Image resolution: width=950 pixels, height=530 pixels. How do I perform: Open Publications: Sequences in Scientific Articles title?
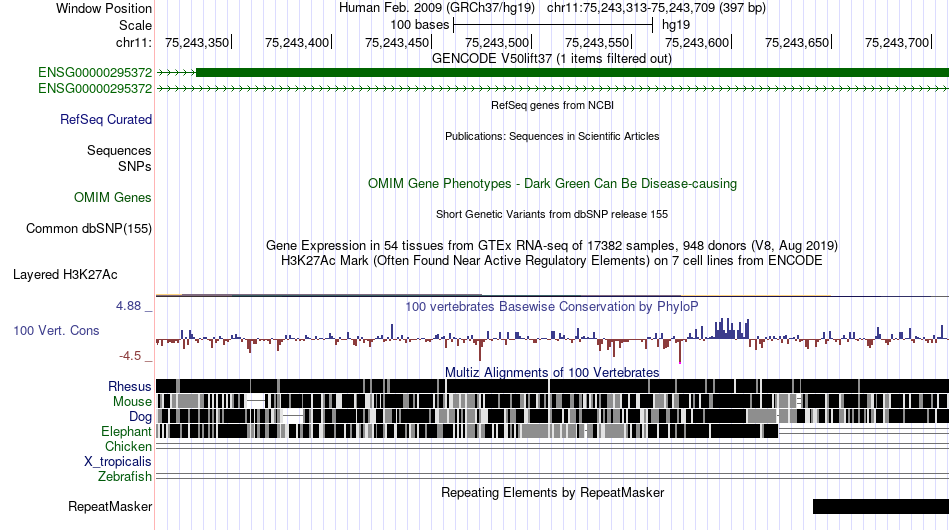tap(552, 136)
